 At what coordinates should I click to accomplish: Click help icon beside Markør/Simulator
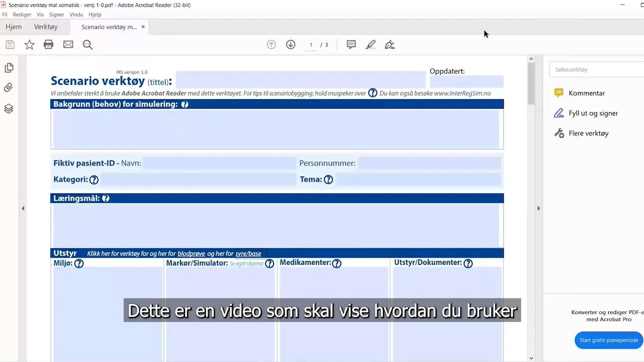[270, 263]
